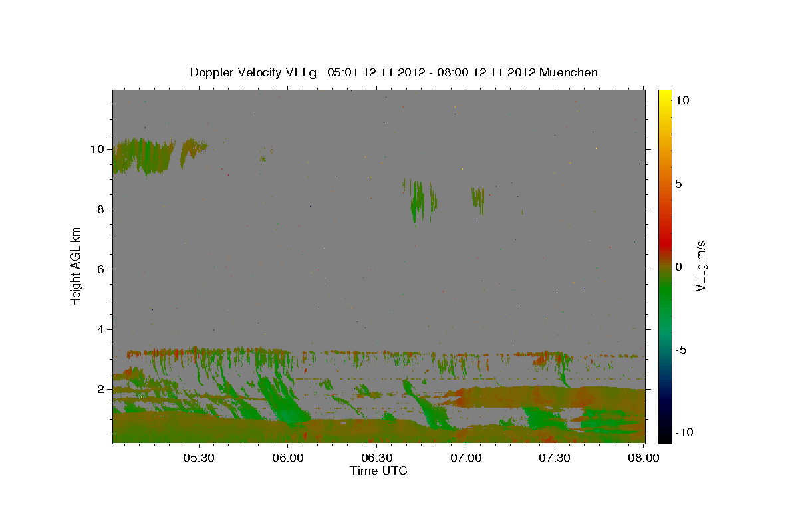Click the "Height AGL km" axis label

point(76,266)
